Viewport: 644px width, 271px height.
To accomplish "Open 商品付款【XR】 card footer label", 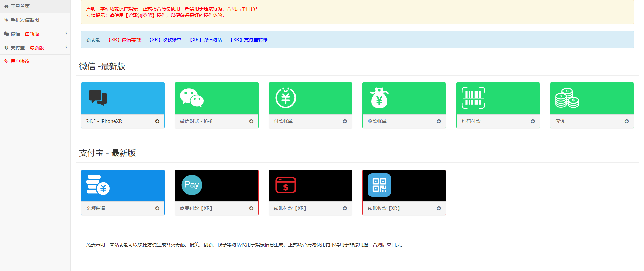I will 196,208.
